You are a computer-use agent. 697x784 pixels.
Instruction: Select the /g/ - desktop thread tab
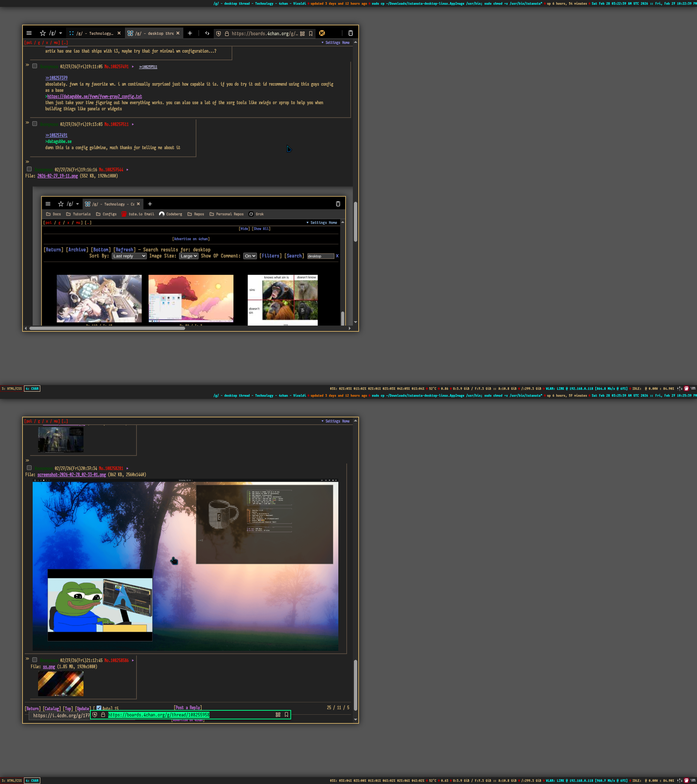[x=154, y=33]
